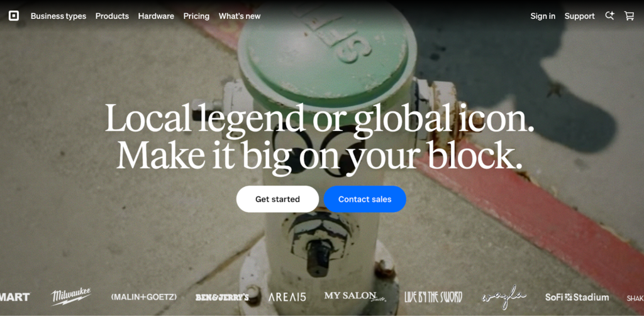Click the Square logo icon
Viewport: 644px width, 316px height.
pos(14,16)
